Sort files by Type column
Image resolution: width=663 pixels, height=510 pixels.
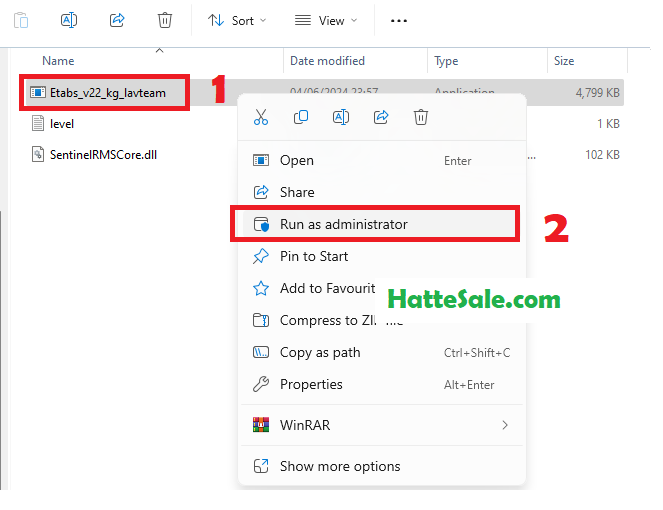click(446, 61)
